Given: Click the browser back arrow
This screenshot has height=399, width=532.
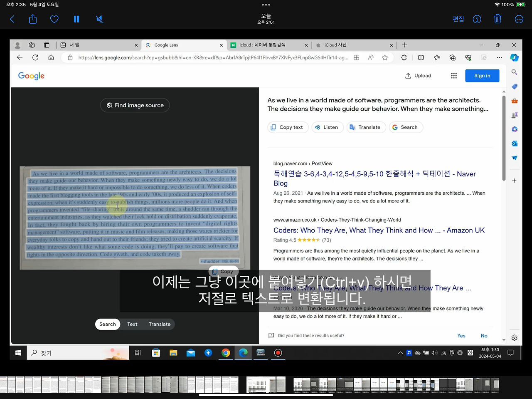Looking at the screenshot, I should click(x=20, y=57).
